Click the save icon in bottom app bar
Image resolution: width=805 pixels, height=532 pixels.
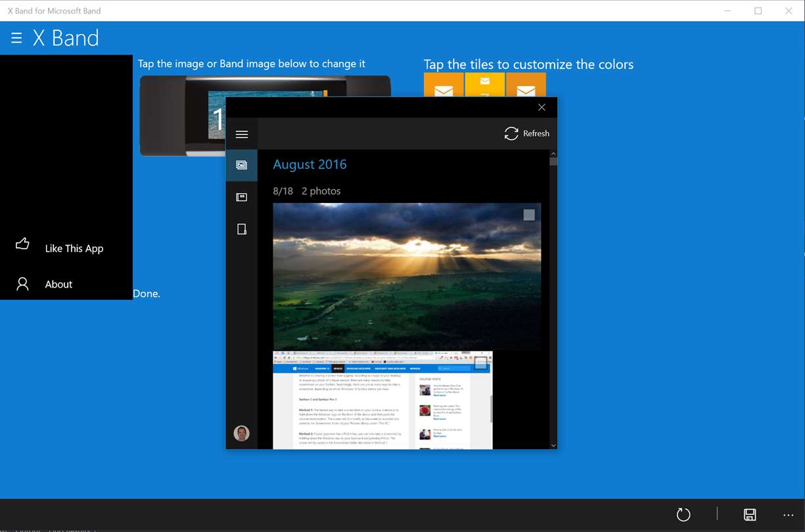(x=750, y=515)
